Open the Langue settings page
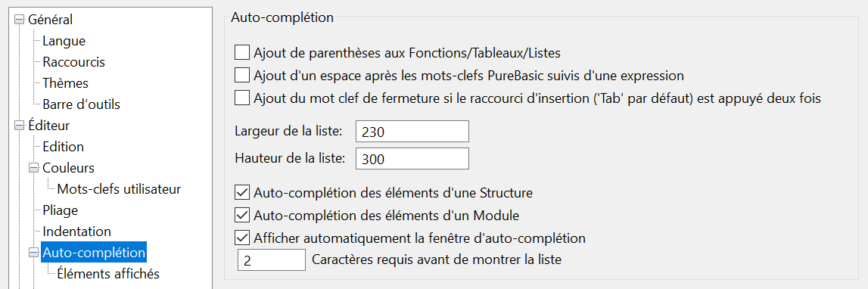 click(64, 41)
